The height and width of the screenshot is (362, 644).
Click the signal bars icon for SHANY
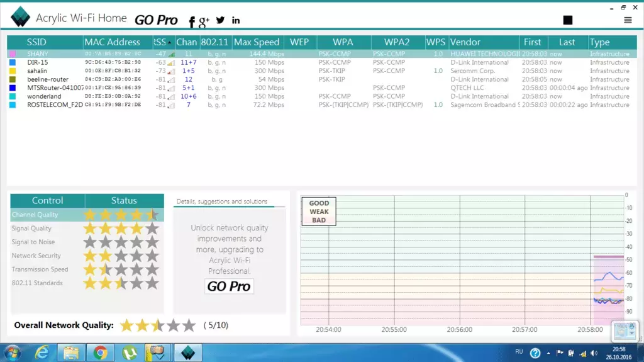(171, 54)
